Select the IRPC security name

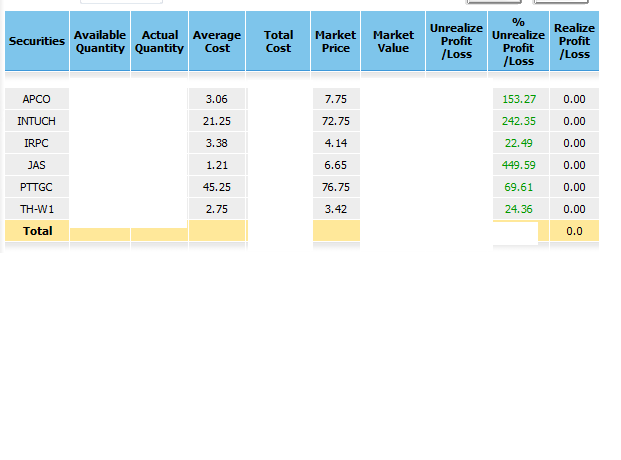coord(36,143)
